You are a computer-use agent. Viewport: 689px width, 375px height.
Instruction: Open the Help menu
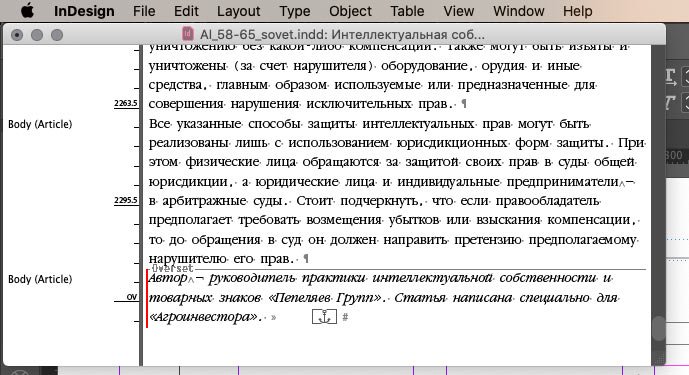click(578, 11)
